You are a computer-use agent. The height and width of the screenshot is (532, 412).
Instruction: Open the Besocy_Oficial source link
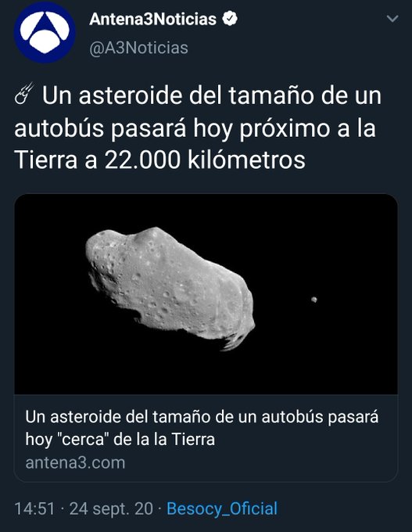point(222,509)
